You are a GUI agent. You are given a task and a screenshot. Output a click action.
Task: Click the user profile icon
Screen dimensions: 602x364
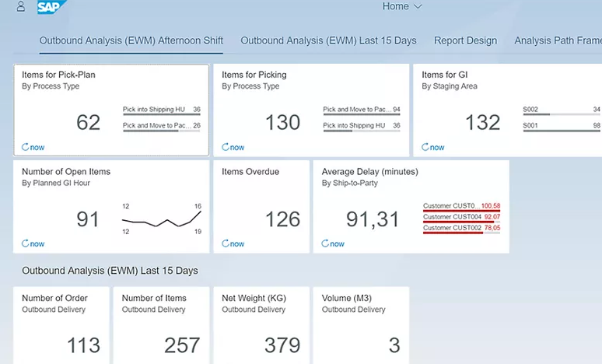tap(20, 7)
